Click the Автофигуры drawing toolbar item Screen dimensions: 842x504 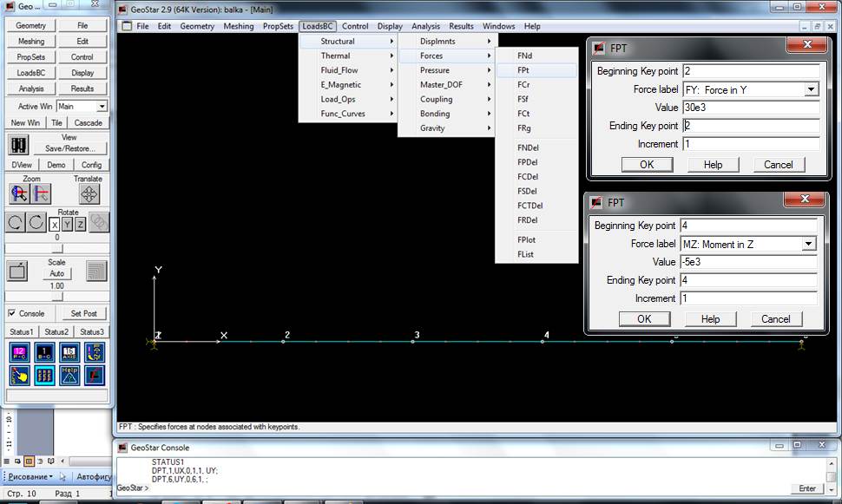coord(94,476)
